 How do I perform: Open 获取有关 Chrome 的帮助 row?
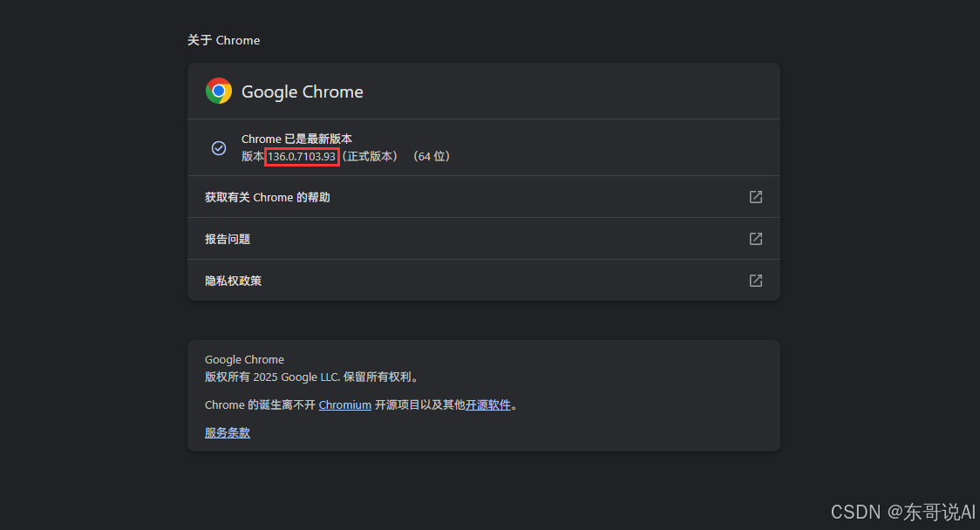coord(484,197)
